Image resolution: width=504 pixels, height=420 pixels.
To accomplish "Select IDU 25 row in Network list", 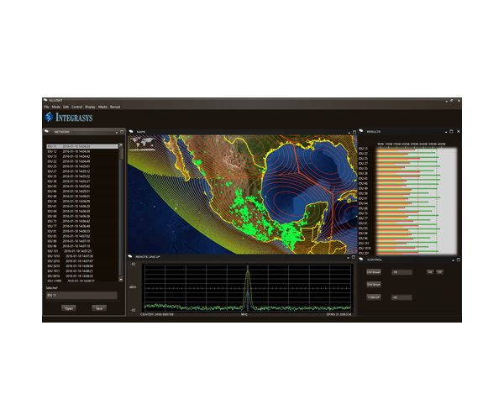I will pyautogui.click(x=82, y=166).
